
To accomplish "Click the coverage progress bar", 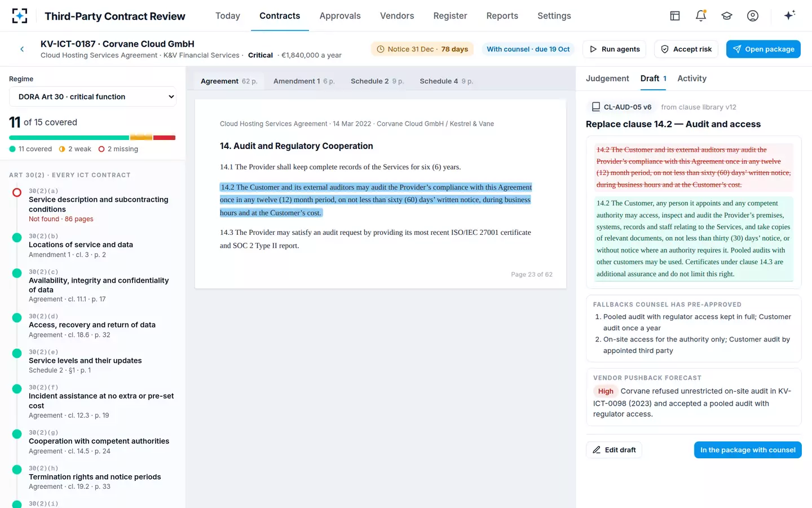I will 92,138.
